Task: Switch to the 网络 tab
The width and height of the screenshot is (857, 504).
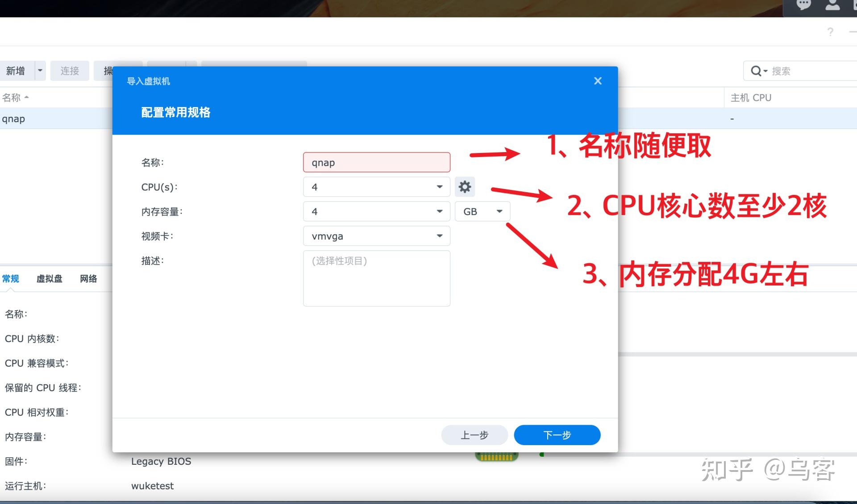Action: [x=88, y=279]
